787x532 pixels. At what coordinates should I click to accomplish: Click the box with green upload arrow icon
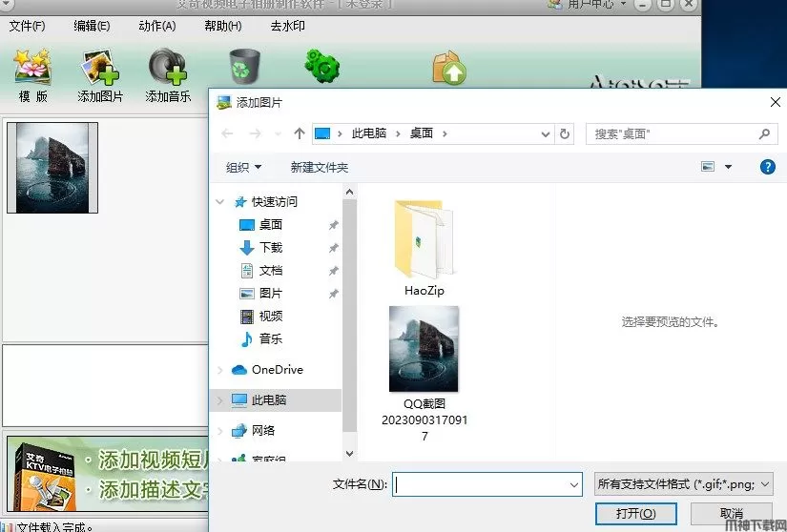(x=448, y=68)
